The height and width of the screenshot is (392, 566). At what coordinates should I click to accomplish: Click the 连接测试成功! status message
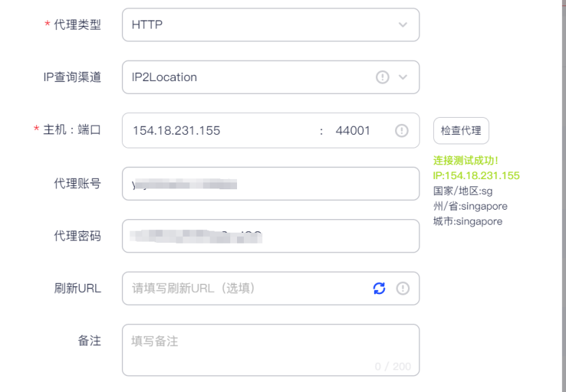(x=466, y=161)
